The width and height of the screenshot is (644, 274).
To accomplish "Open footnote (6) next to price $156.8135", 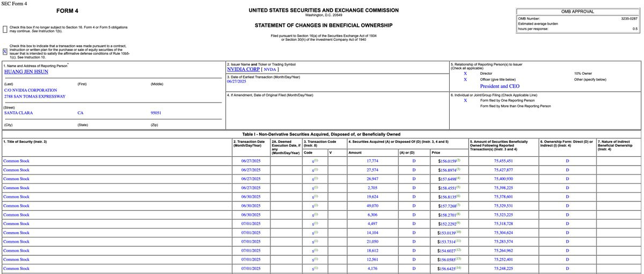I will pos(458,196).
